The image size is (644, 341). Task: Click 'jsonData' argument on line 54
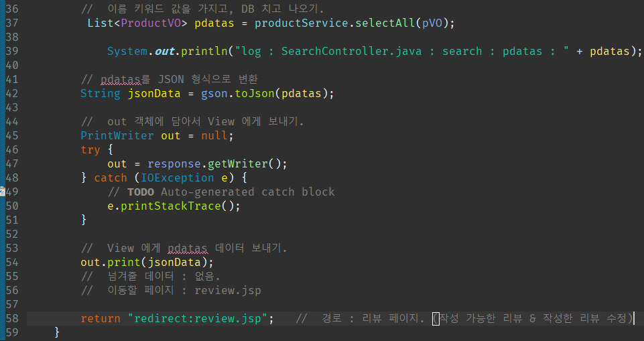tap(174, 262)
